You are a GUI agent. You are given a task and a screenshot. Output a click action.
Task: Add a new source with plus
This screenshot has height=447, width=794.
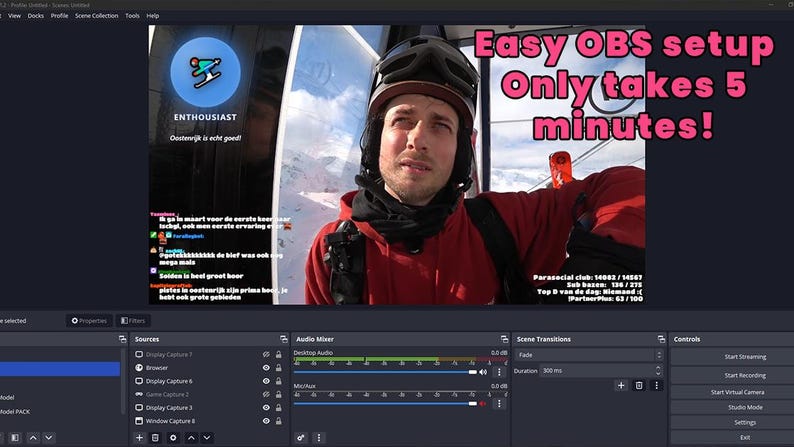click(139, 437)
